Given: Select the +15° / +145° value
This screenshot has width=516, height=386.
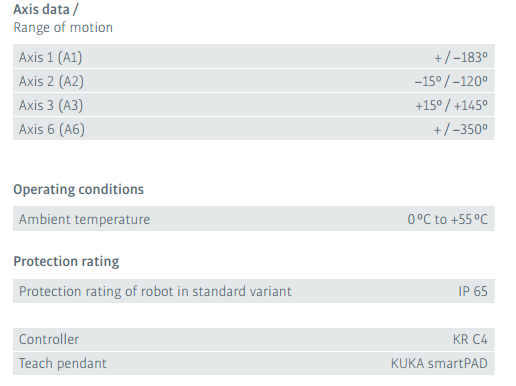Looking at the screenshot, I should pyautogui.click(x=451, y=106).
